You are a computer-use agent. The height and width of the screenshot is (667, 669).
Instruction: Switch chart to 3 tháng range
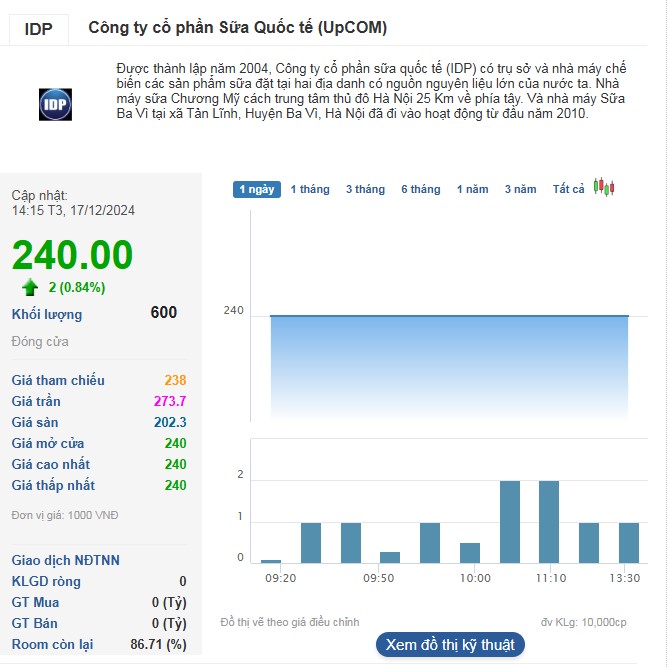[x=365, y=189]
